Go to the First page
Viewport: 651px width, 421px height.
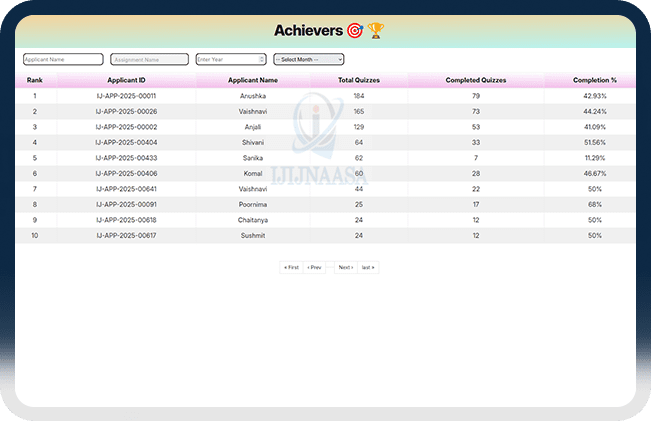pyautogui.click(x=291, y=268)
